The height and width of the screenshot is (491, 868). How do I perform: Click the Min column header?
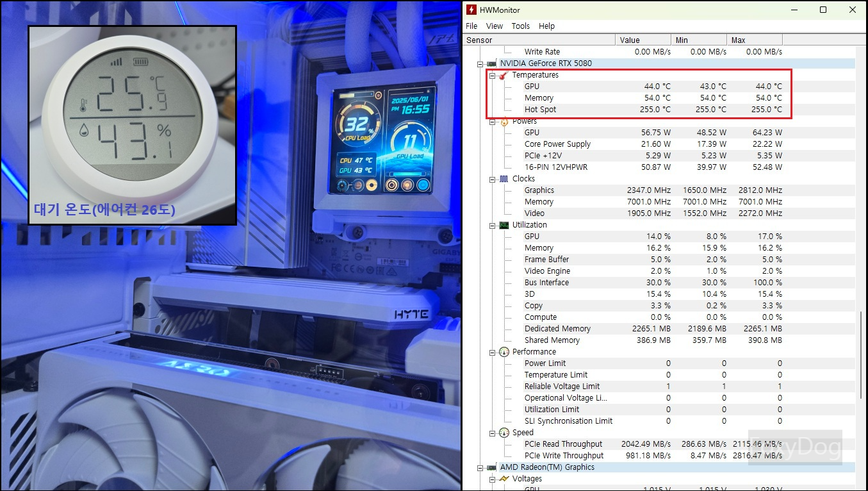[699, 40]
